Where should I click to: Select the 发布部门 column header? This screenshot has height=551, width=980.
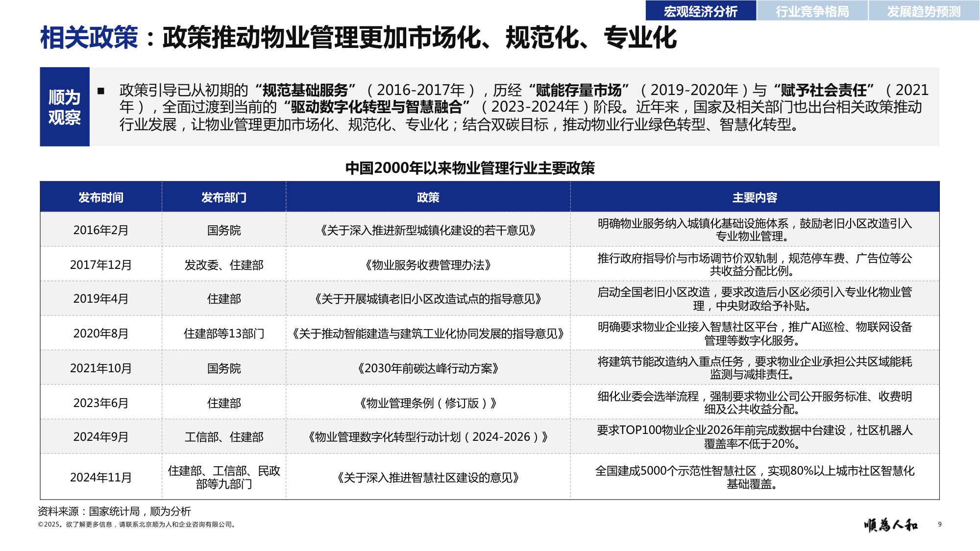(x=223, y=199)
